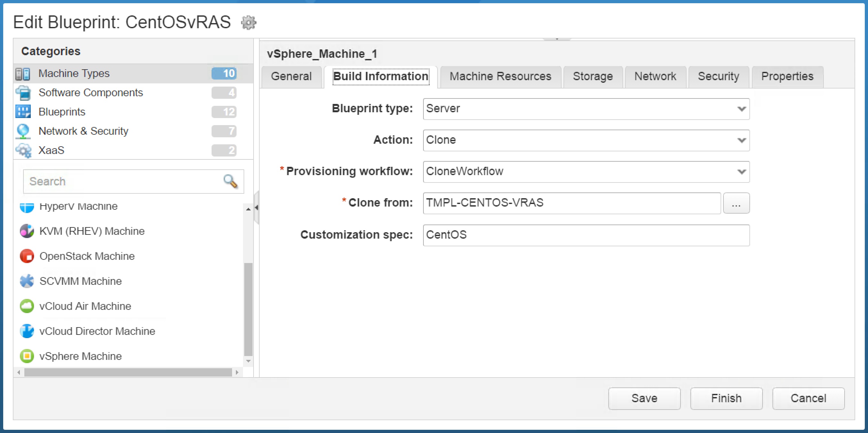
Task: Select the Build Information tab
Action: pos(381,76)
